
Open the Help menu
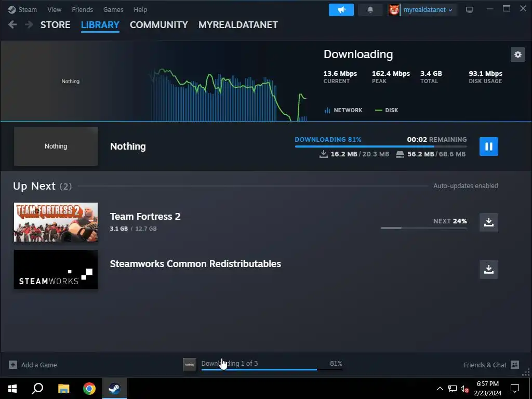tap(140, 9)
